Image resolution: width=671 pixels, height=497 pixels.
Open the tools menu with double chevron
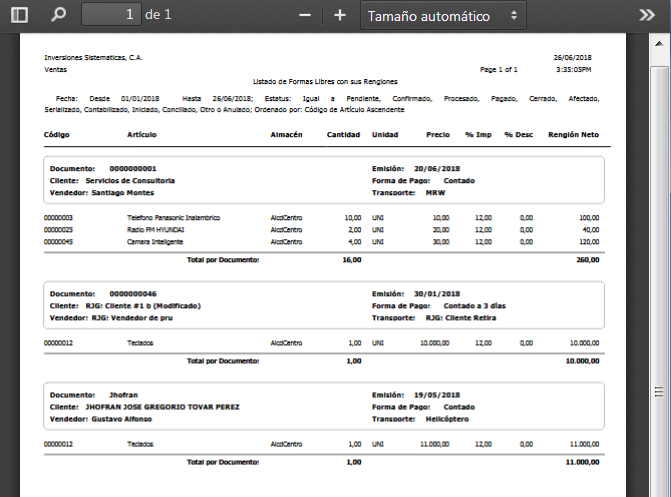pyautogui.click(x=646, y=15)
